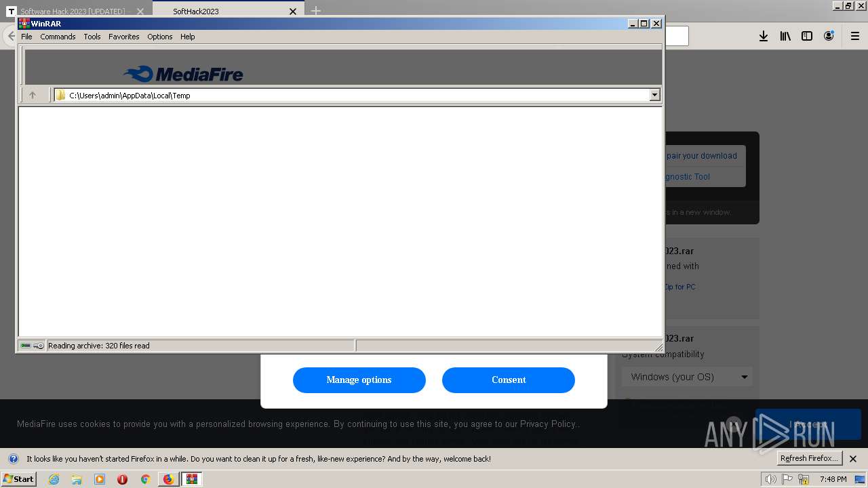This screenshot has width=868, height=488.
Task: Open the WinRAR Help menu
Action: [x=188, y=37]
